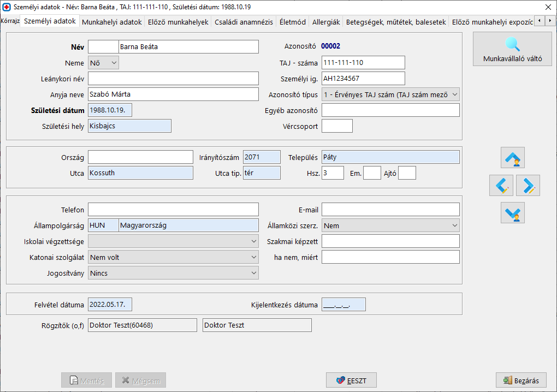
Task: Open the Allergiák tab
Action: pos(326,22)
